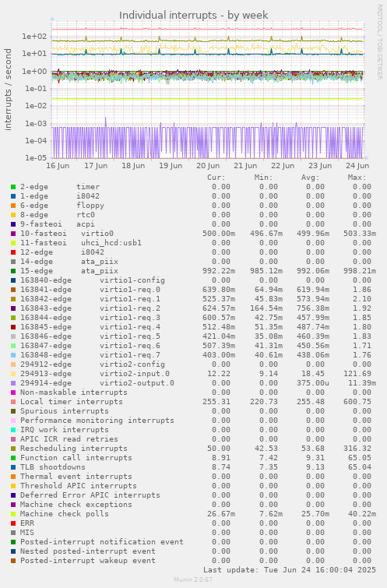Click the 'Max:' column header
The image size is (387, 588).
[357, 178]
